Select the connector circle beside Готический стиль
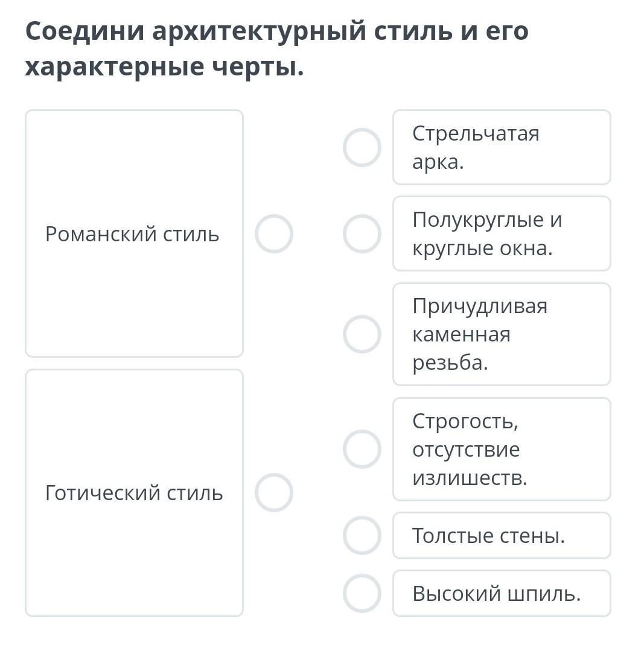This screenshot has width=644, height=663. 273,492
